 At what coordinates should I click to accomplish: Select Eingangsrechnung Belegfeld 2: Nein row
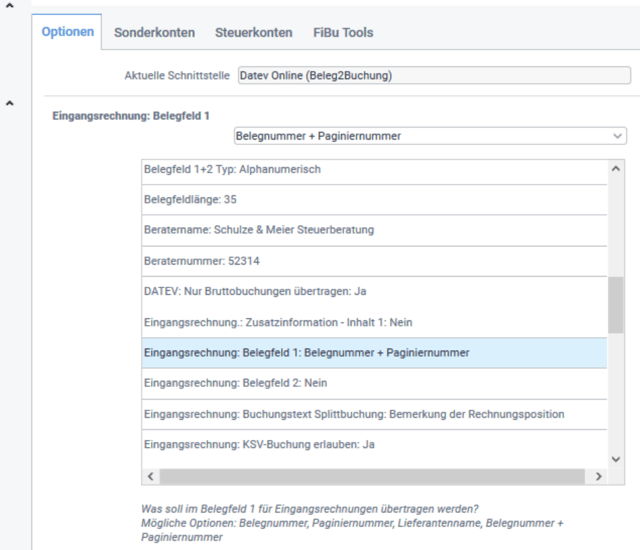tap(374, 383)
